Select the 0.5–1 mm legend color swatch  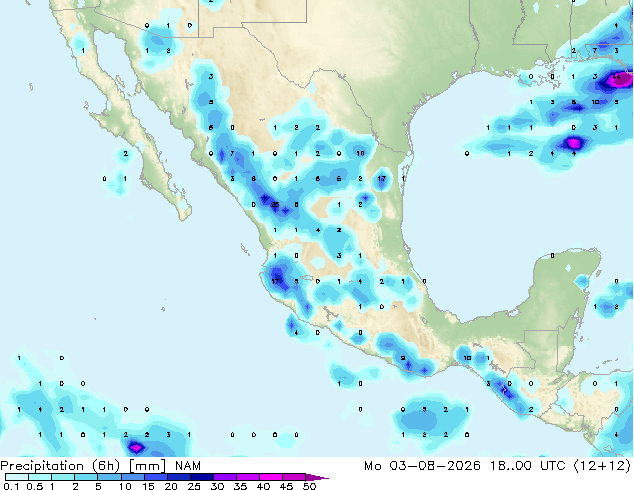40,477
